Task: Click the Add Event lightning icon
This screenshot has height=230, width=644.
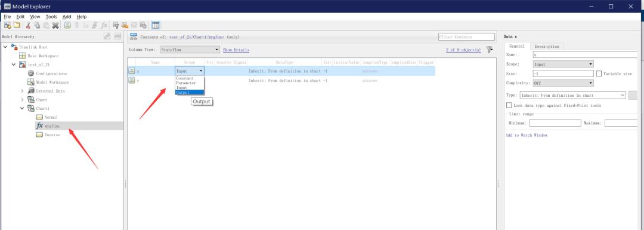Action: [77, 25]
